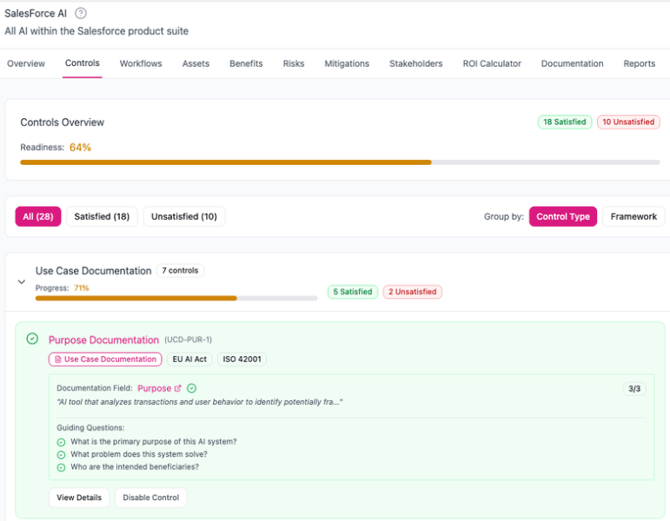This screenshot has width=670, height=521.
Task: Open the Assets tab
Action: tap(196, 64)
